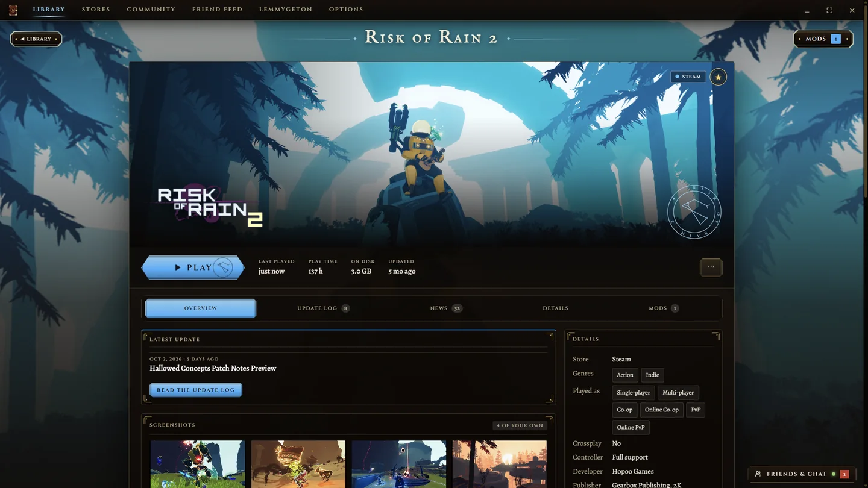Launch Risk of Rain 2 with Play
This screenshot has width=868, height=488.
(193, 267)
